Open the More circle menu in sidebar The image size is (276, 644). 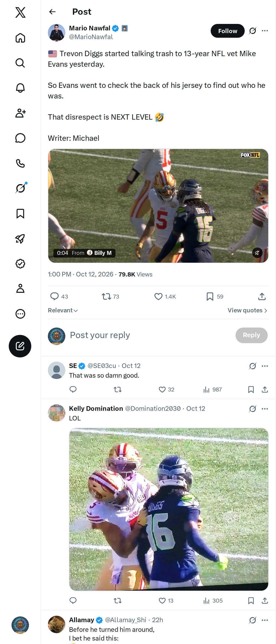(20, 314)
